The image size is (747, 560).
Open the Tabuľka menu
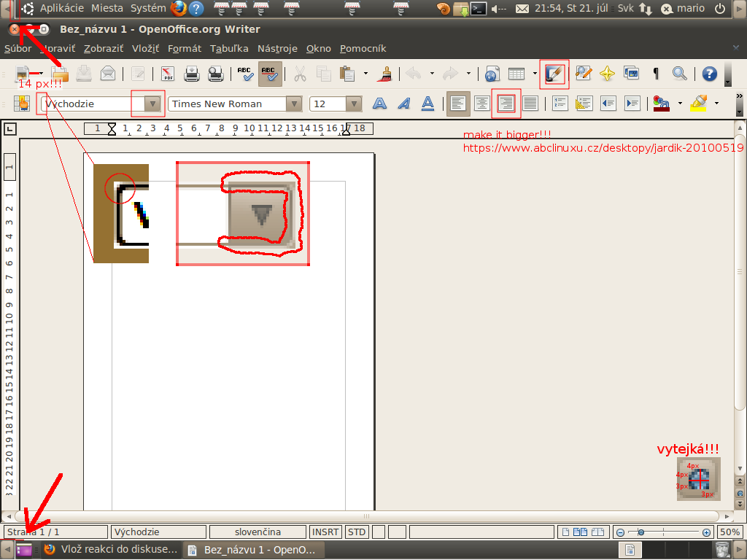coord(229,49)
